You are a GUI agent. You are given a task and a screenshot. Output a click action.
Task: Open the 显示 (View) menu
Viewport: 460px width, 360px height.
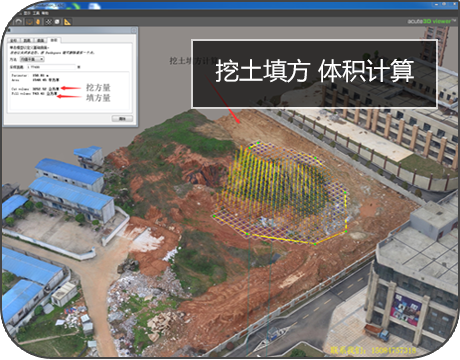[27, 13]
